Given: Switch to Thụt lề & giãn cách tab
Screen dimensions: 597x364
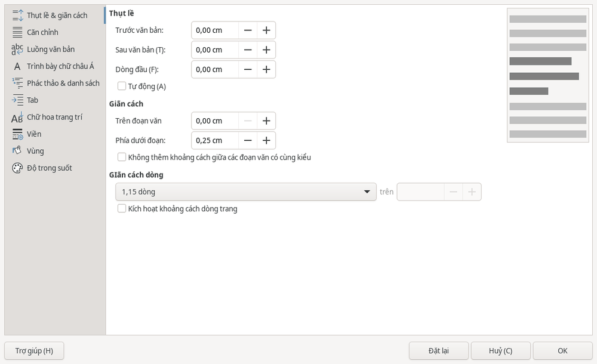Looking at the screenshot, I should pyautogui.click(x=57, y=16).
